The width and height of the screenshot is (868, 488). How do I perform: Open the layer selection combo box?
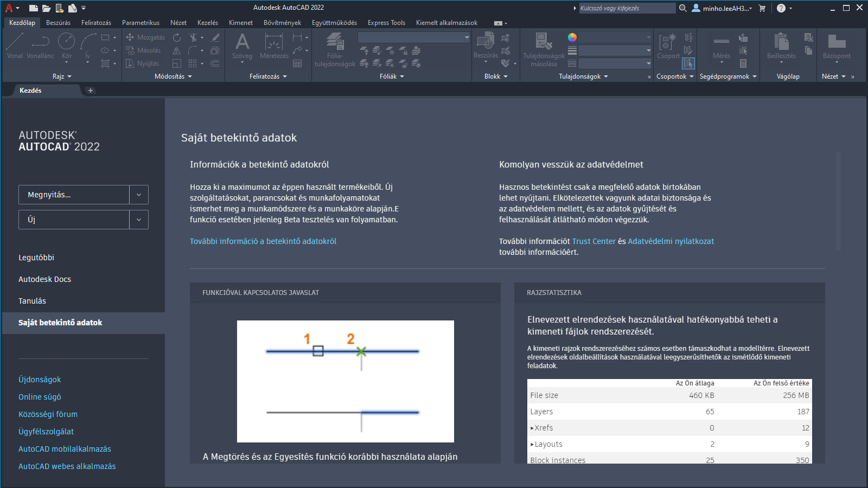[414, 37]
